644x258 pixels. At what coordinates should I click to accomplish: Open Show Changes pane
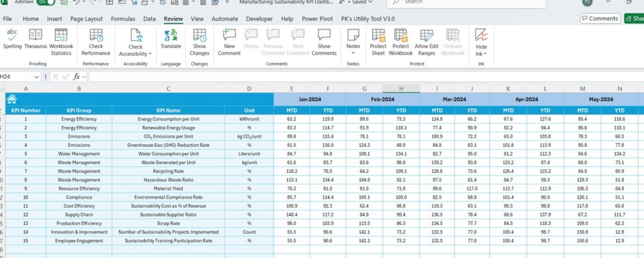point(199,42)
